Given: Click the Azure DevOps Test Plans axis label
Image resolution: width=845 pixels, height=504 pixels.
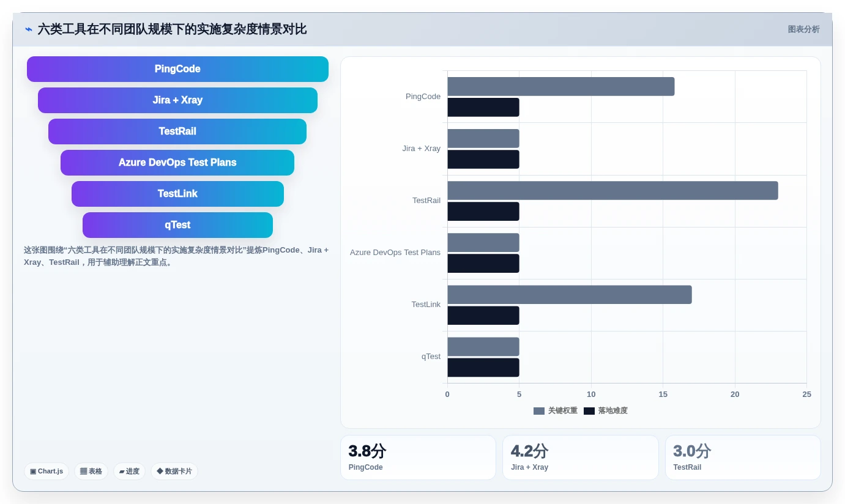Looking at the screenshot, I should (x=395, y=253).
